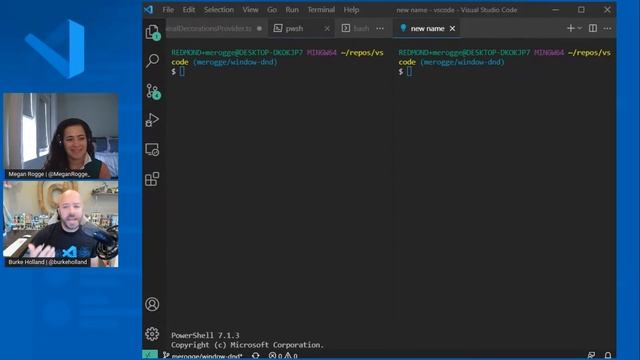
Task: Click the right terminal prompt cursor
Action: [x=409, y=71]
